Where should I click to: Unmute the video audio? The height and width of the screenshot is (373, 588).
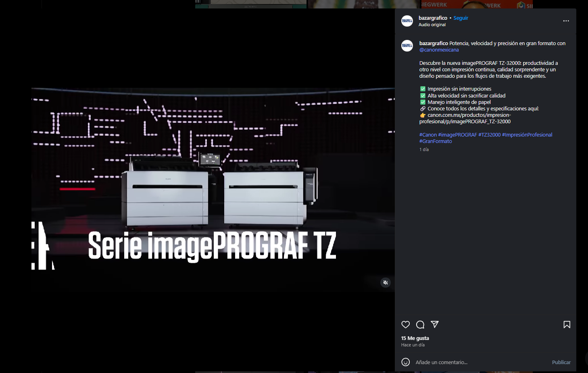[386, 282]
